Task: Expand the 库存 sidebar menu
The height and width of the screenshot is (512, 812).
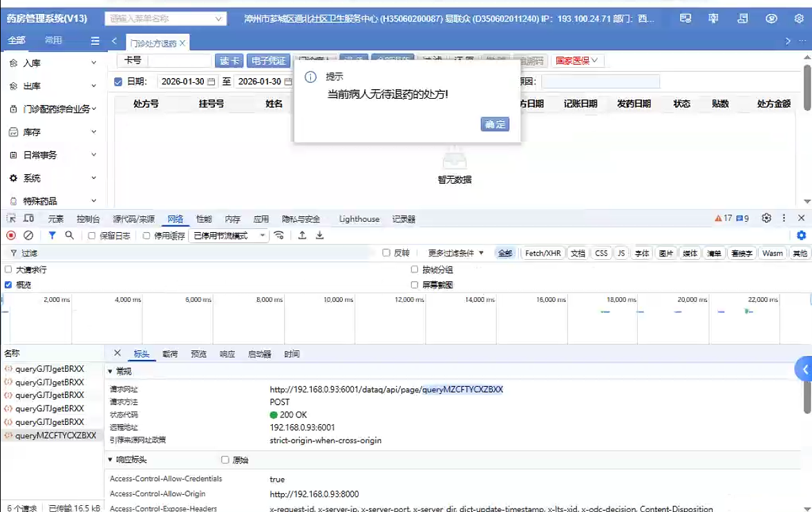Action: point(53,132)
